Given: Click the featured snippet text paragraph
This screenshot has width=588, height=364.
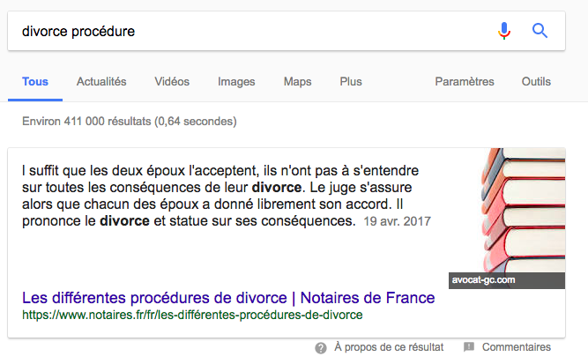Looking at the screenshot, I should [x=220, y=194].
